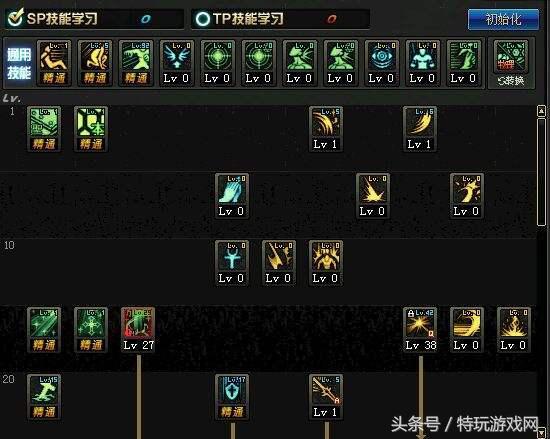The width and height of the screenshot is (550, 439).
Task: Click the scrollbar up arrow
Action: pos(541,111)
